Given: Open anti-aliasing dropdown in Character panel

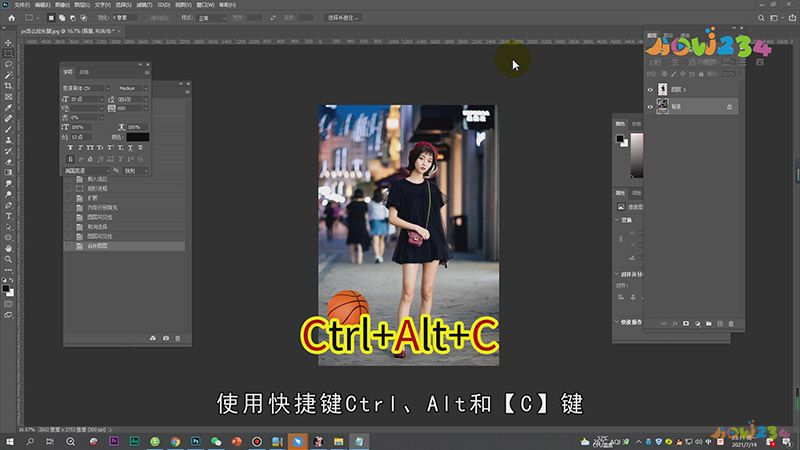Looking at the screenshot, I should point(136,171).
